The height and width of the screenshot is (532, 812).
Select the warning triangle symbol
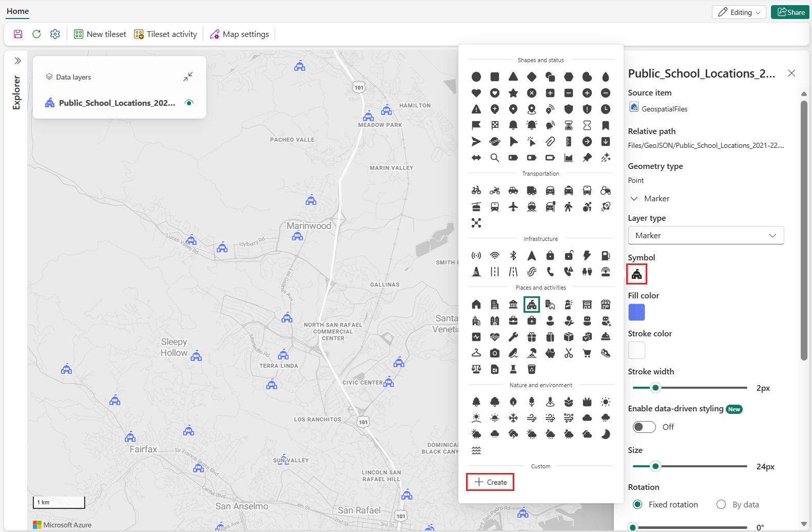click(476, 109)
